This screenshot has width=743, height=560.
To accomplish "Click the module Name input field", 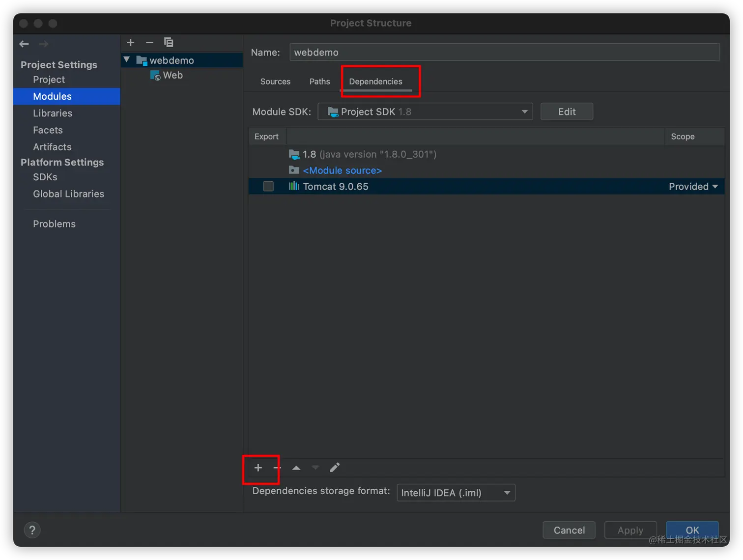I will tap(505, 52).
